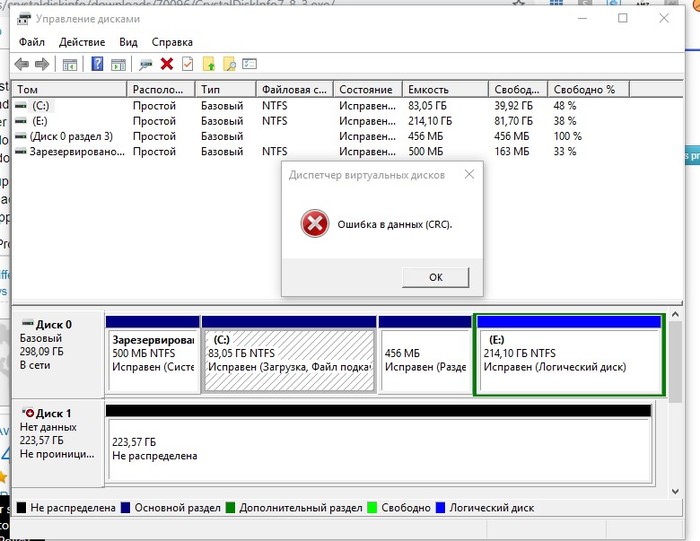
Task: Open the Действие menu
Action: [82, 42]
